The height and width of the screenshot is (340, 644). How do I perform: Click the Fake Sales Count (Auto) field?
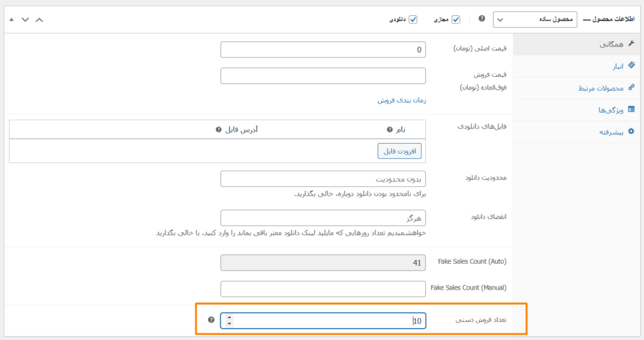point(323,263)
